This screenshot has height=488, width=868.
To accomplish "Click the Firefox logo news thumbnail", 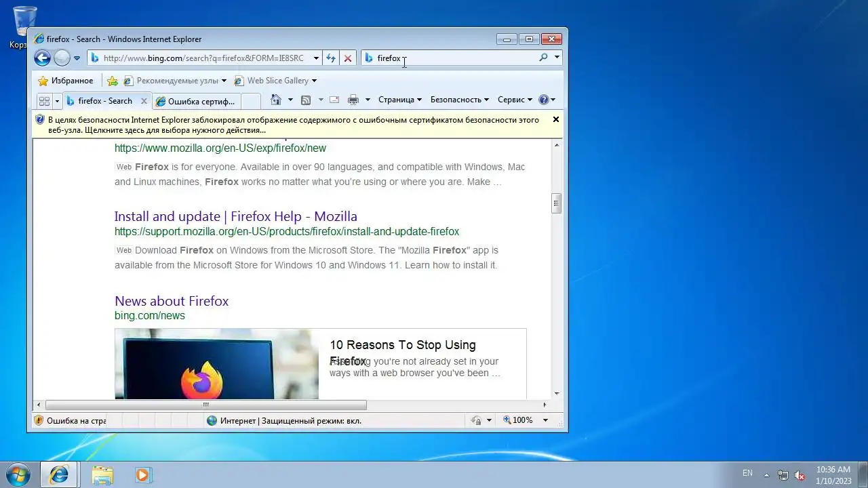I will 216,364.
